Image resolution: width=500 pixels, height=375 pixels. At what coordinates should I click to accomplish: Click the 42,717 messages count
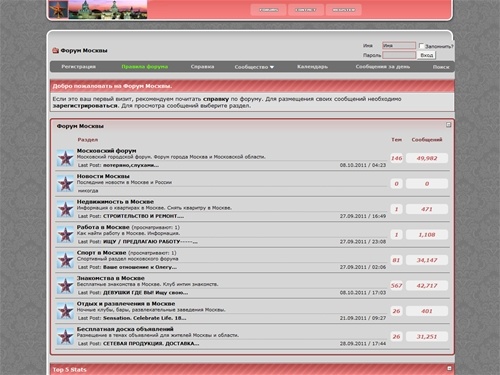(427, 286)
